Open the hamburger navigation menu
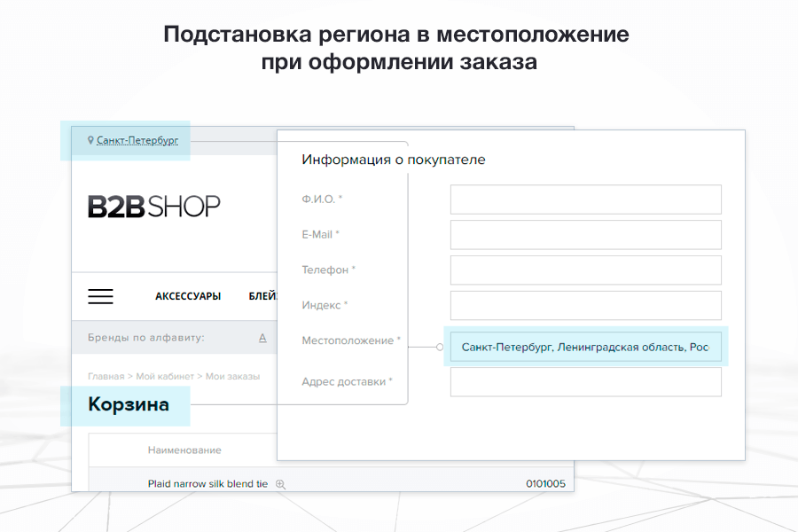The image size is (798, 532). pos(100,296)
